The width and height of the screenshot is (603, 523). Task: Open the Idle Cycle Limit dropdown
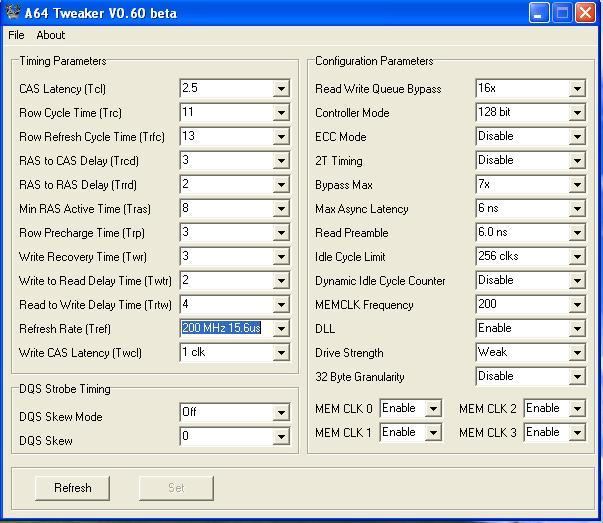click(x=577, y=257)
